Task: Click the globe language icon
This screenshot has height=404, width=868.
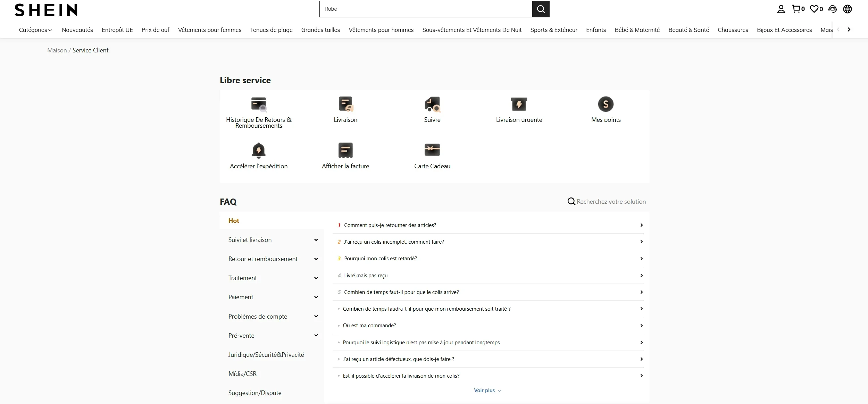Action: tap(848, 9)
